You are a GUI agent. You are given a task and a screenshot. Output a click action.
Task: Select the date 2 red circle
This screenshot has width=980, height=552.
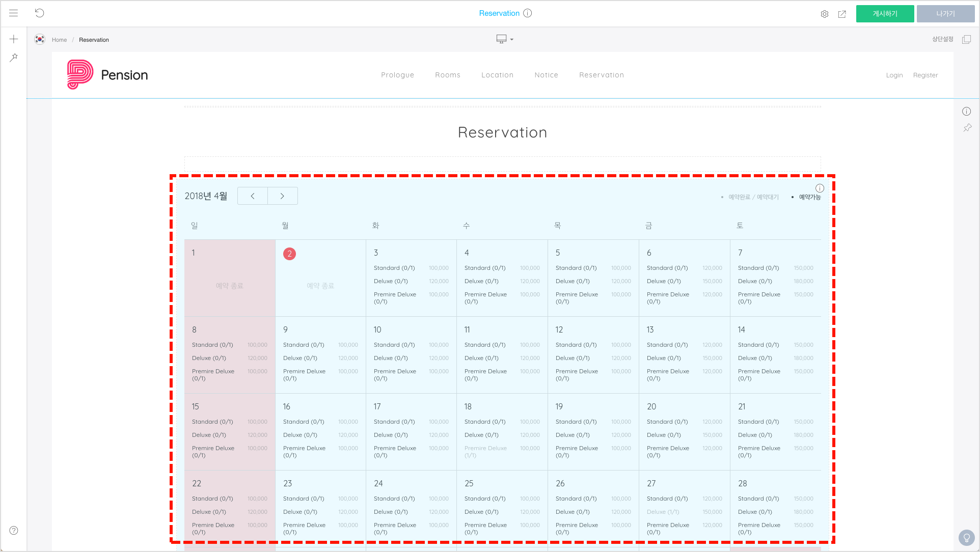(x=289, y=254)
